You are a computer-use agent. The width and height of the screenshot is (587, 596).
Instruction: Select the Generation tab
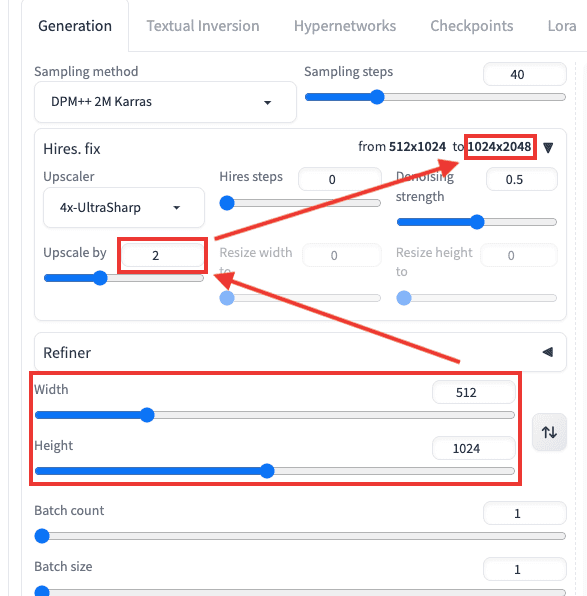(75, 26)
